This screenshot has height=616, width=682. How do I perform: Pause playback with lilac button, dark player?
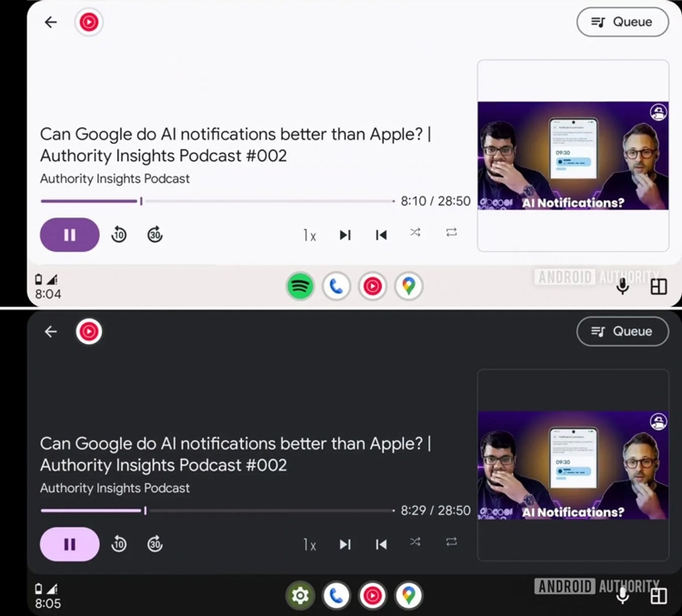point(70,544)
